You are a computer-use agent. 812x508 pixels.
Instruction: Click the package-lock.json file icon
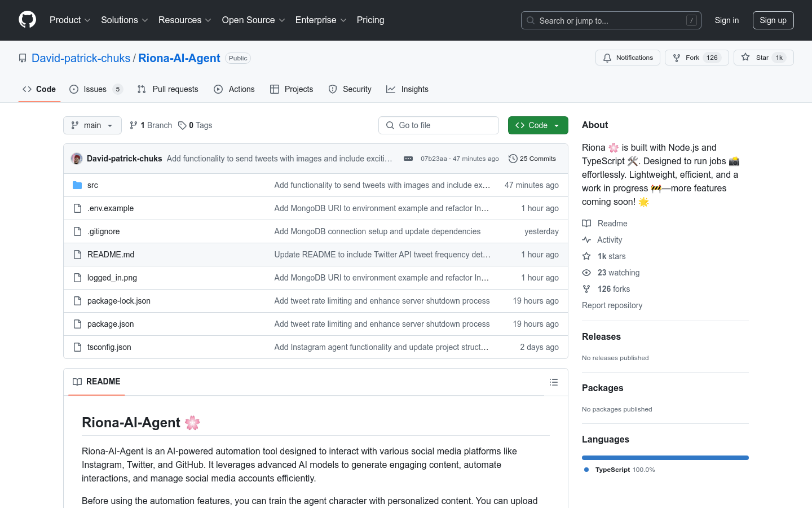78,301
